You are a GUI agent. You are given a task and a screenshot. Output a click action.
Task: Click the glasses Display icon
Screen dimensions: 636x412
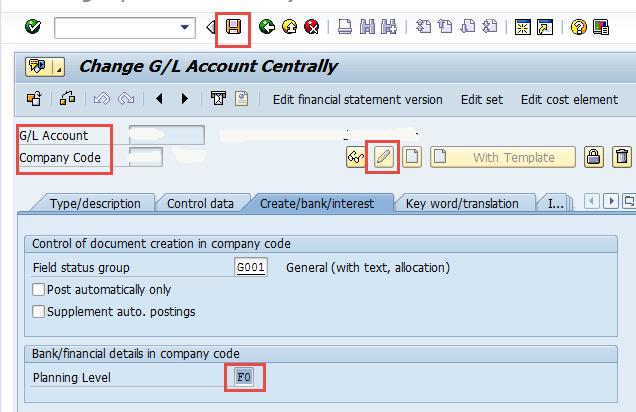pos(355,157)
